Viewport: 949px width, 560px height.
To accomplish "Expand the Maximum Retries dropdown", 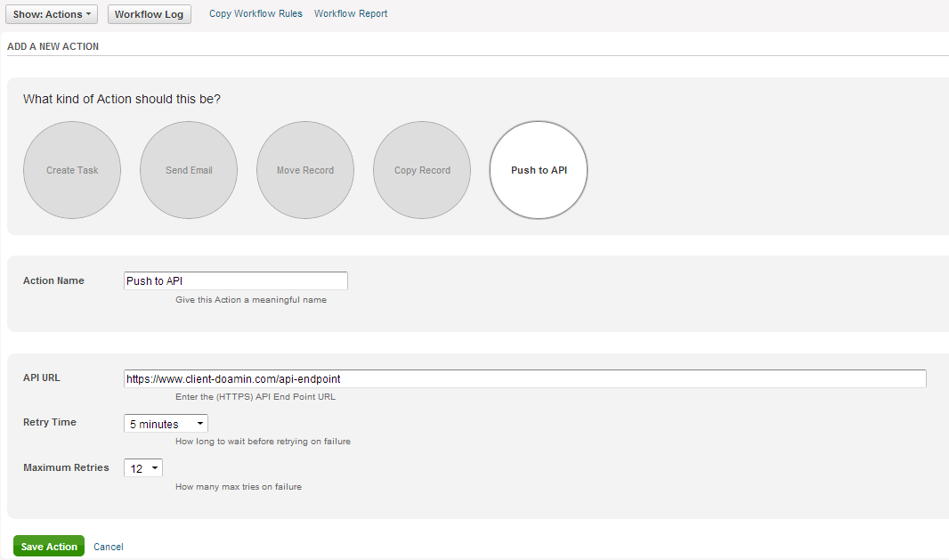I will (x=142, y=468).
